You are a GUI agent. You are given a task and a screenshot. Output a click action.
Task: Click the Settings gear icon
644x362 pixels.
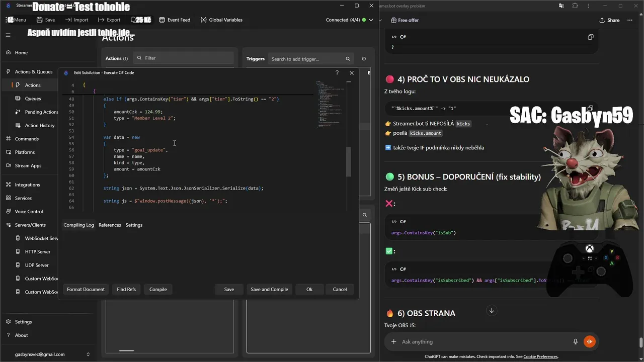point(9,322)
